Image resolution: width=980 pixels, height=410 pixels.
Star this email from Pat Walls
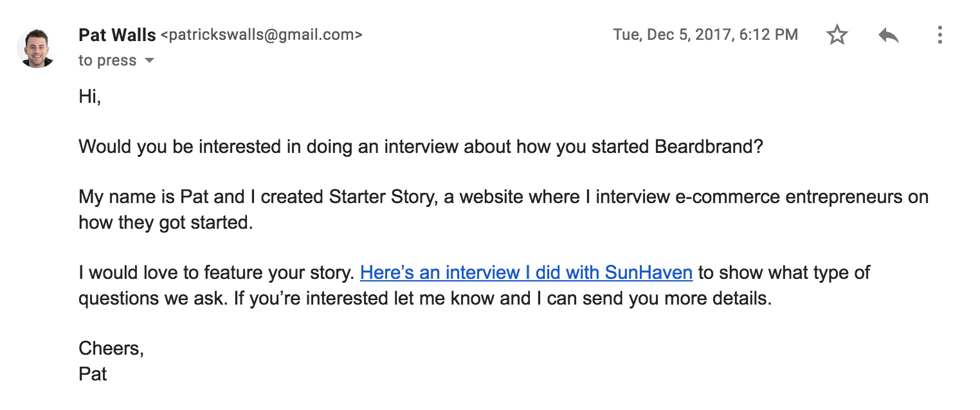coord(837,35)
